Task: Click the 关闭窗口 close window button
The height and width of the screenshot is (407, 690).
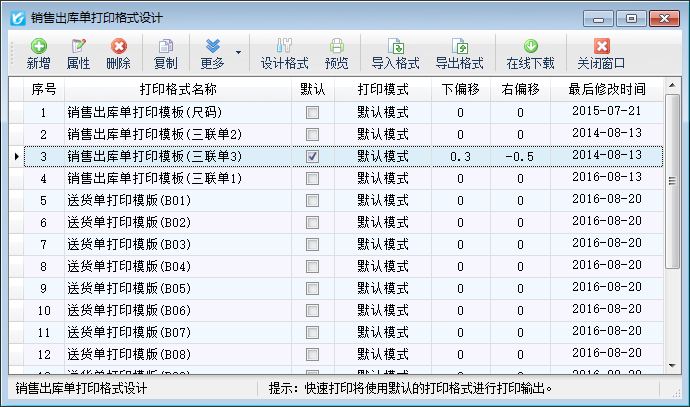Action: (x=601, y=53)
